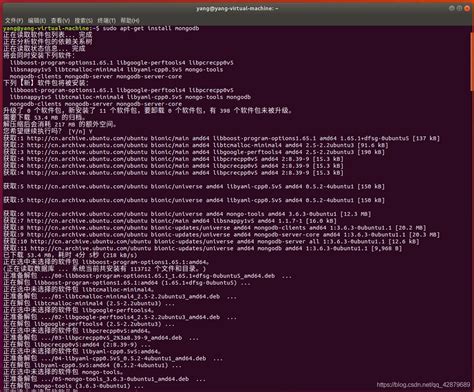
Task: Minimize the terminal window
Action: [x=452, y=8]
